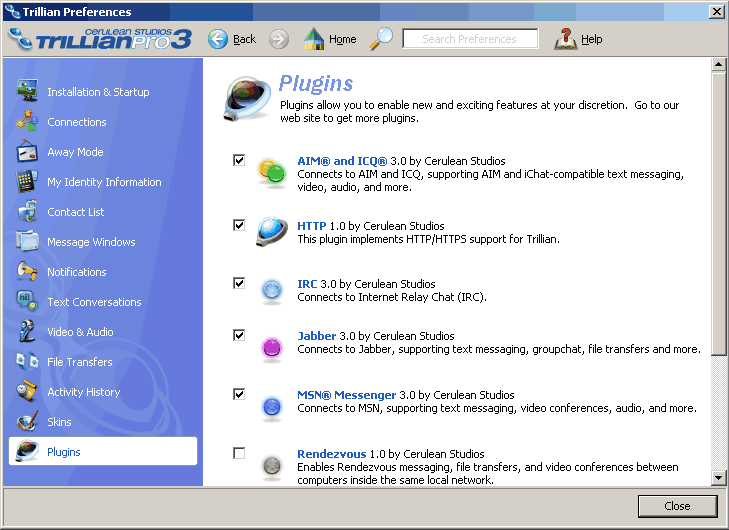Click the Help book icon
Viewport: 729px width, 530px height.
[x=566, y=39]
